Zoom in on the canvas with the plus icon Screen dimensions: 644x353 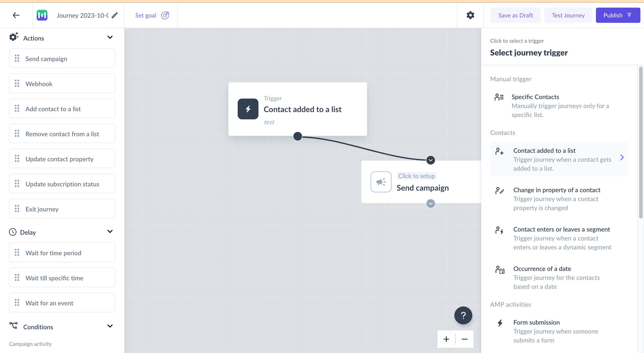447,339
